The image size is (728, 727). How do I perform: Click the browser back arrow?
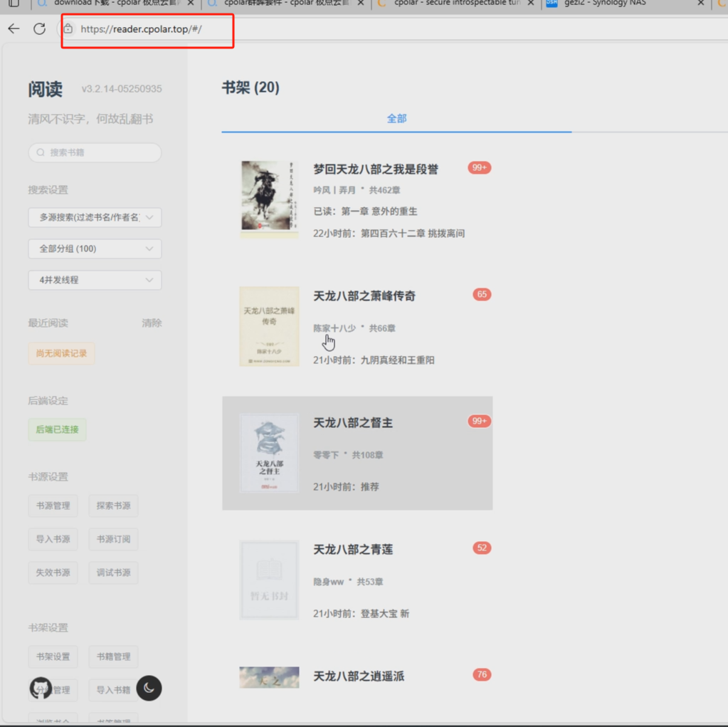(x=13, y=28)
